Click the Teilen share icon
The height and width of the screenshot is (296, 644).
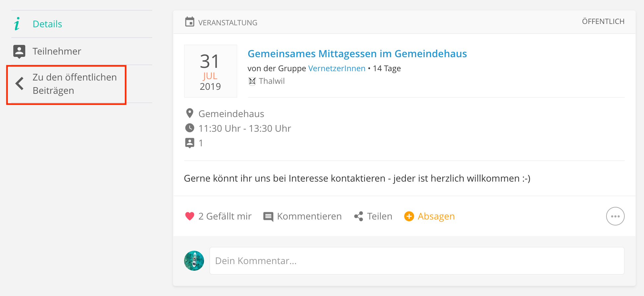359,216
